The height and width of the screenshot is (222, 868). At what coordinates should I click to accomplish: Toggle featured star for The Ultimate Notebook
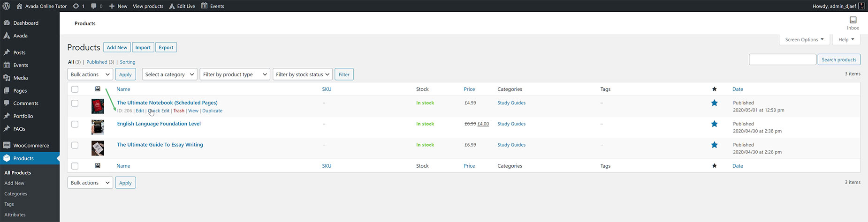(714, 103)
